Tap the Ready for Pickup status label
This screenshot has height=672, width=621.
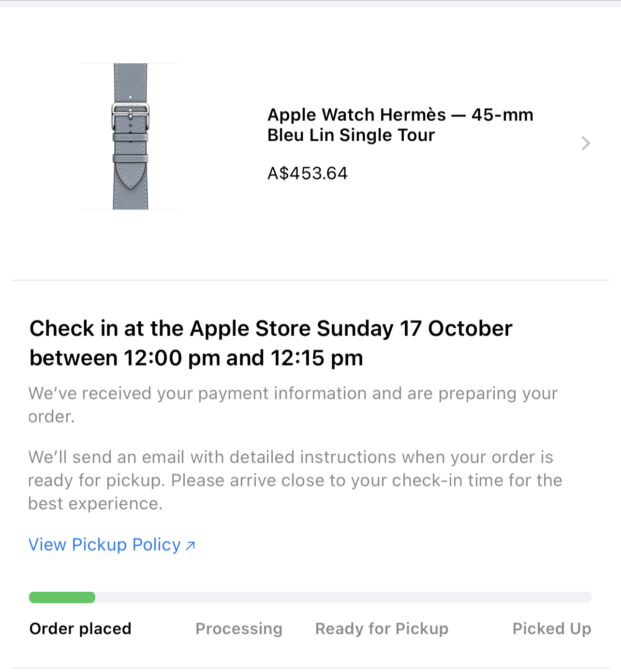382,628
